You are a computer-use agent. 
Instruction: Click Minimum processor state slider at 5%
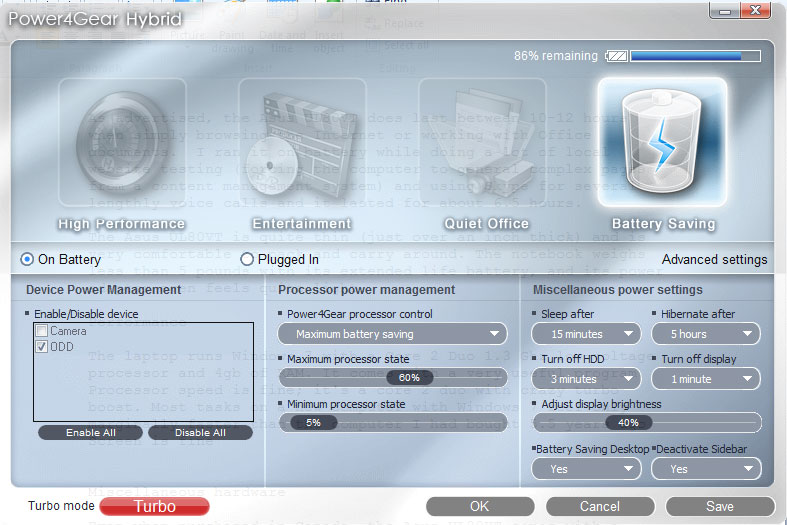(x=313, y=423)
